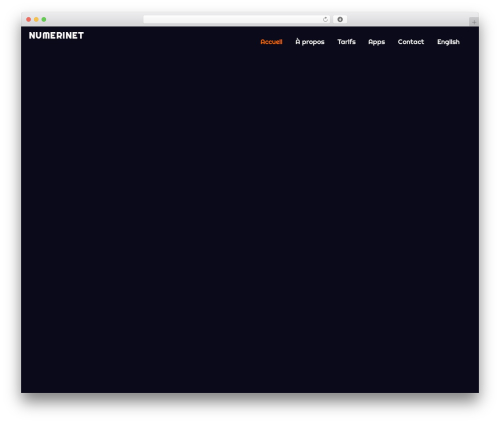Open the Contact page
The width and height of the screenshot is (500, 423).
[411, 42]
